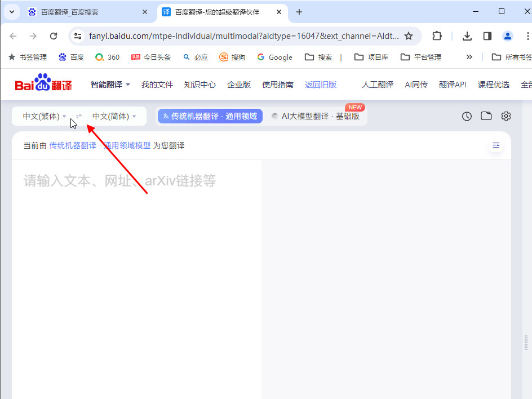Open 我的文件 menu item

coord(157,85)
